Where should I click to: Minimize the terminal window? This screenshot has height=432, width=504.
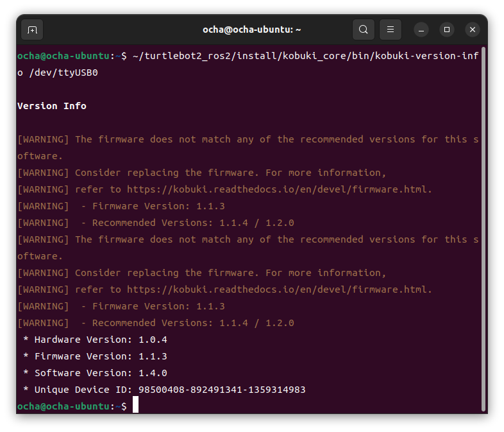point(421,30)
